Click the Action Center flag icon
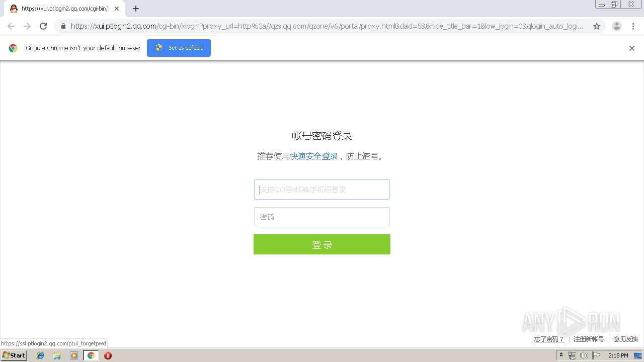Image resolution: width=644 pixels, height=362 pixels. click(x=596, y=355)
